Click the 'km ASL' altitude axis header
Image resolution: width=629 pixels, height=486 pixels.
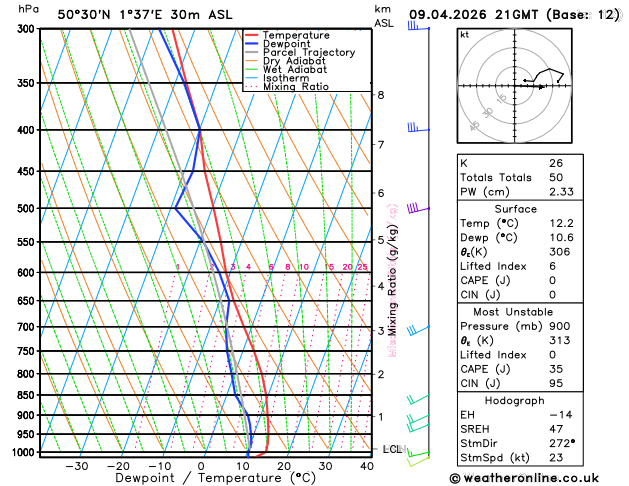pos(384,16)
